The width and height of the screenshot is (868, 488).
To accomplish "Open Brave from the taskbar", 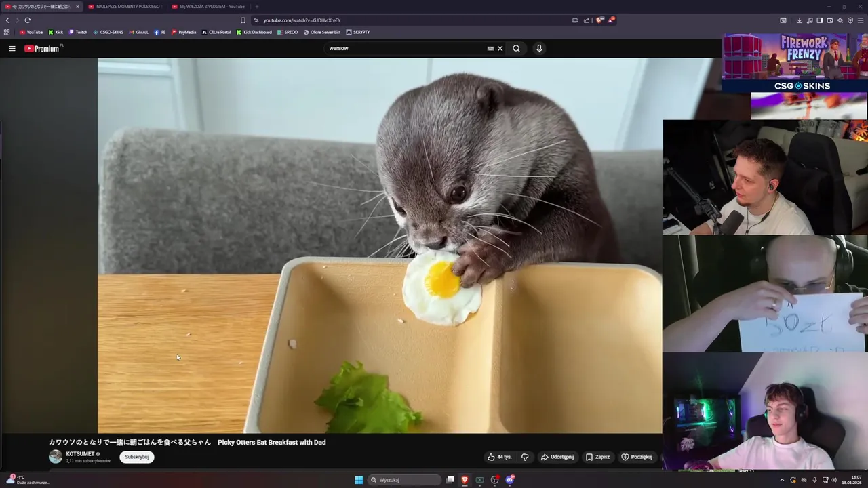I will point(465,480).
